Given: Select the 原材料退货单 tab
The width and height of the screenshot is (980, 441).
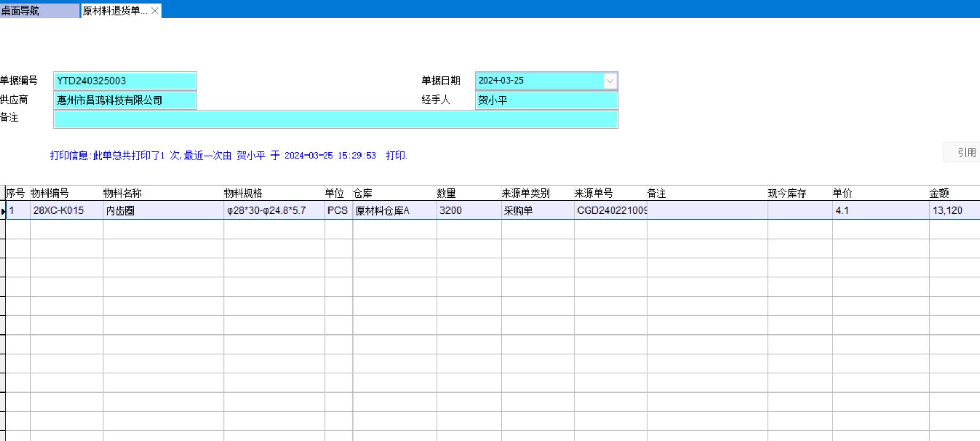Looking at the screenshot, I should 115,11.
